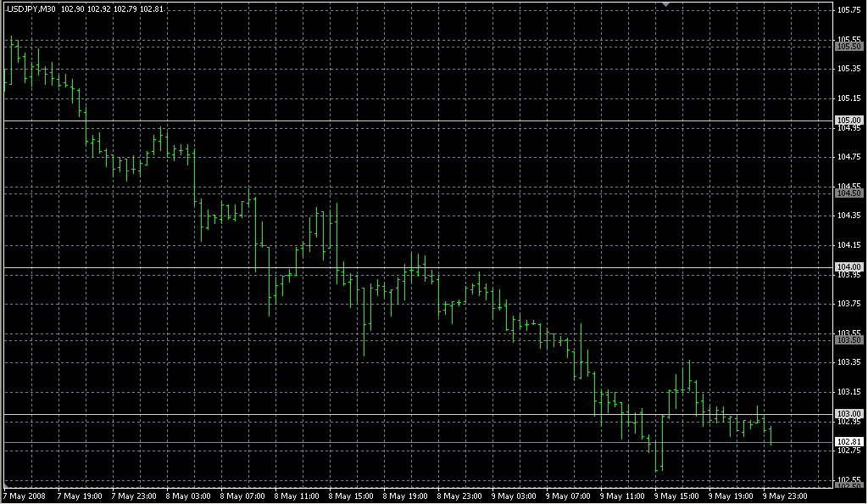Click the chart shift triangle marker at top
The image size is (868, 504).
pyautogui.click(x=666, y=5)
